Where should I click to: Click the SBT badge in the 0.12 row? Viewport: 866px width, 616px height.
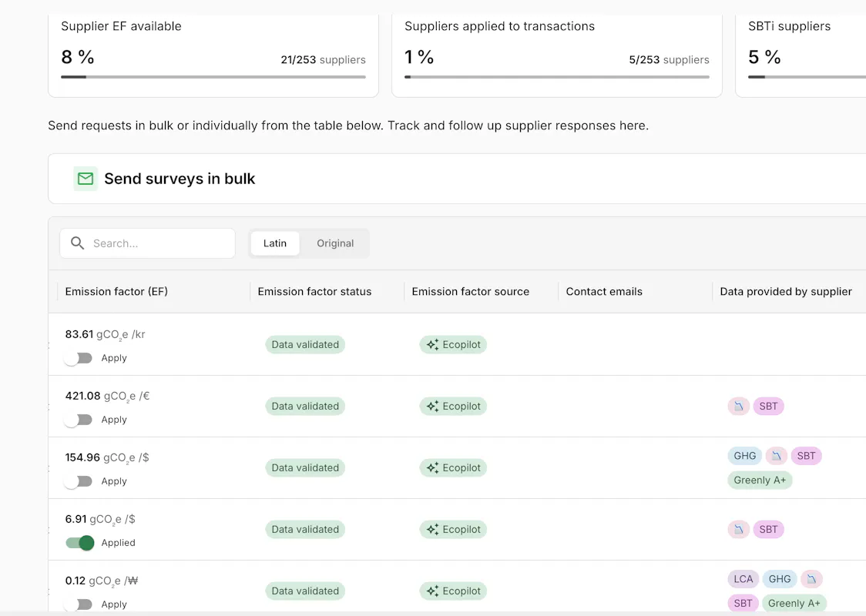(x=743, y=604)
